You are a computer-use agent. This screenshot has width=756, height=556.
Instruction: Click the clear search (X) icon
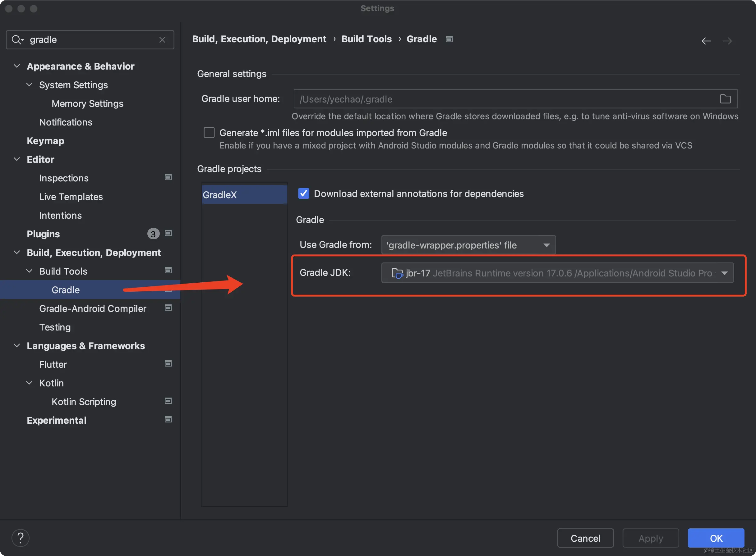[162, 40]
